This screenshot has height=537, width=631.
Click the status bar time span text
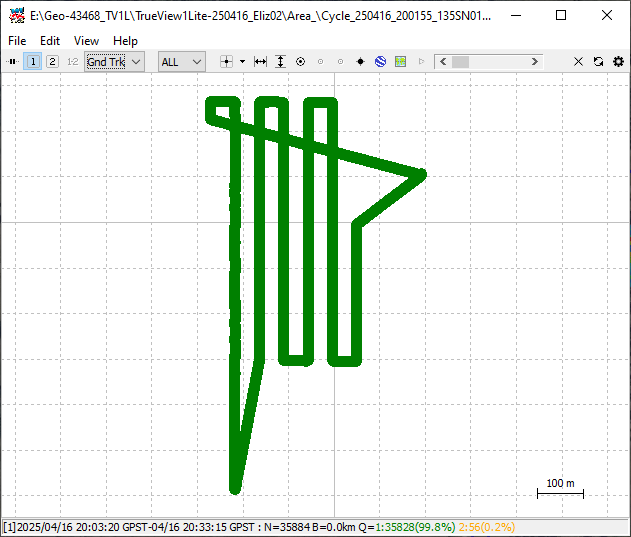pos(136,527)
